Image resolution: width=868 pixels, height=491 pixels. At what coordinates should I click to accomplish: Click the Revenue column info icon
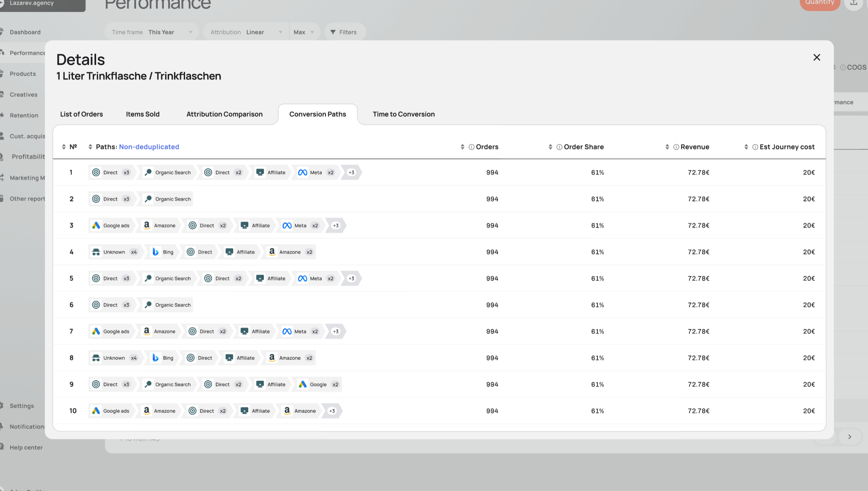coord(676,147)
